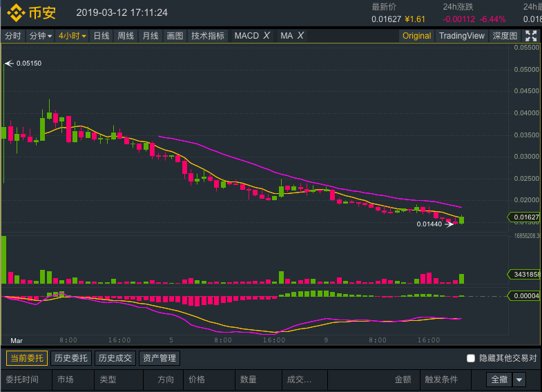Viewport: 542px width, 392px height.
Task: Click the 3431858 volume tag on axis
Action: click(524, 274)
